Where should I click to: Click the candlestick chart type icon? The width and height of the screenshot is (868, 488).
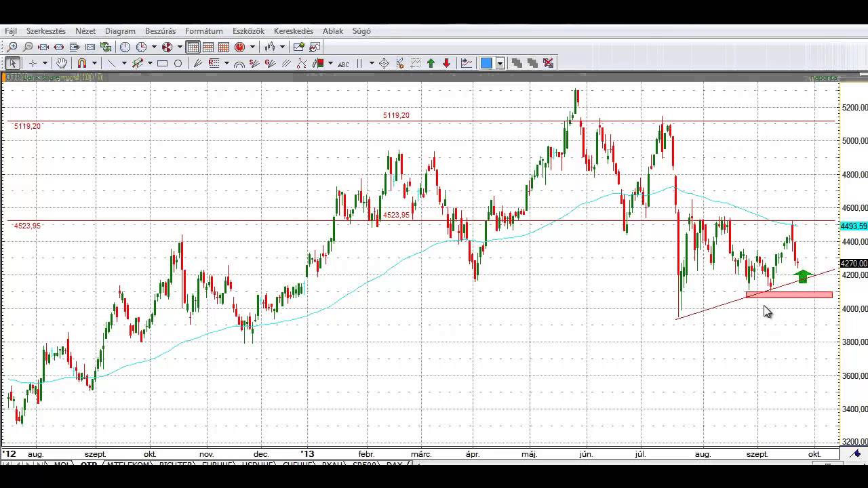(x=270, y=47)
